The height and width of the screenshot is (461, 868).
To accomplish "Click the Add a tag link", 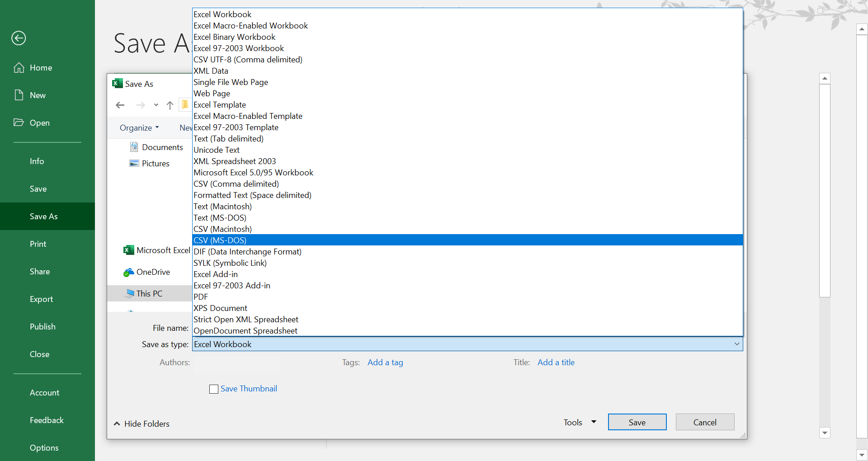I will (385, 362).
